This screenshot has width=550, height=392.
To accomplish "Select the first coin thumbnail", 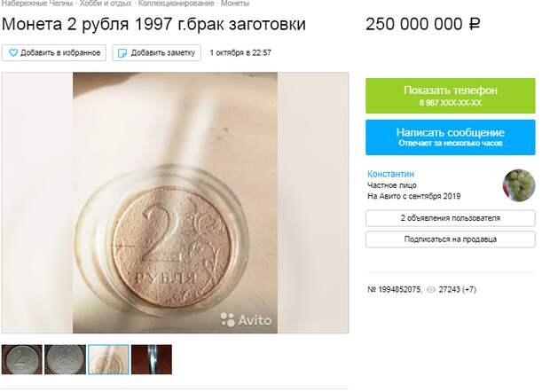I will point(22,359).
